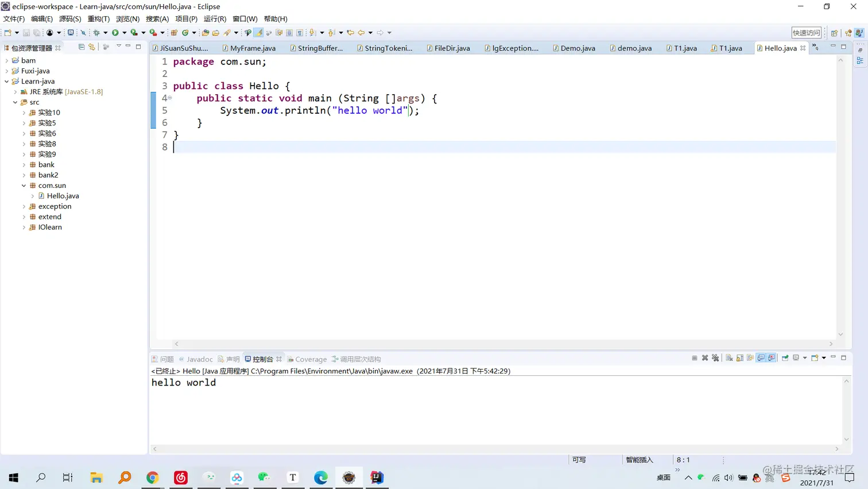The image size is (868, 489).
Task: Click the New Java Class toolbar icon
Action: [185, 33]
